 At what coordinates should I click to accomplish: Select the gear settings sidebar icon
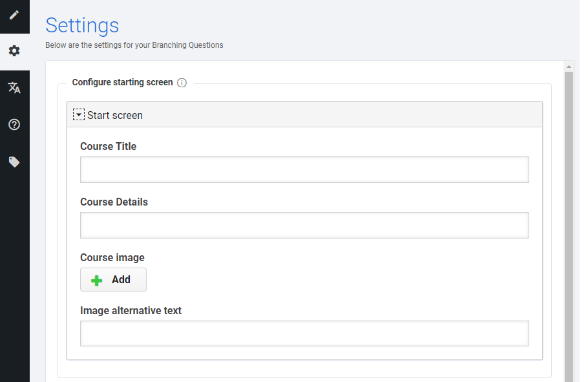(14, 50)
